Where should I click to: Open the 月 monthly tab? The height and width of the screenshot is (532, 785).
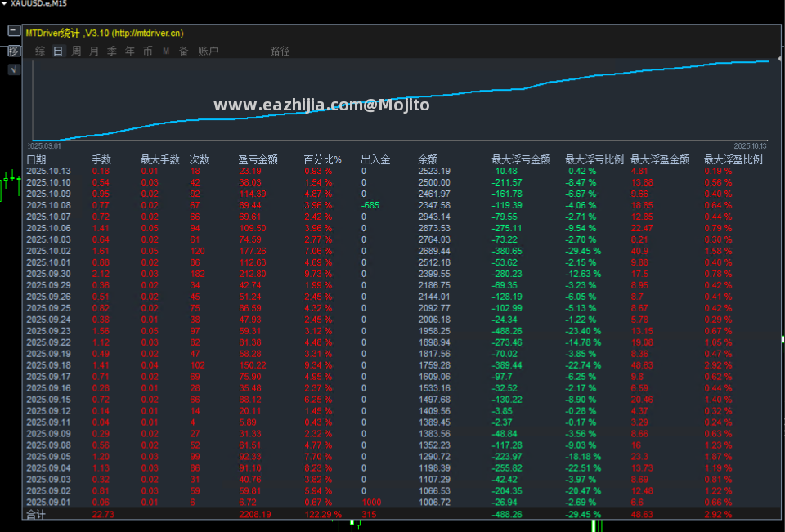[x=94, y=51]
